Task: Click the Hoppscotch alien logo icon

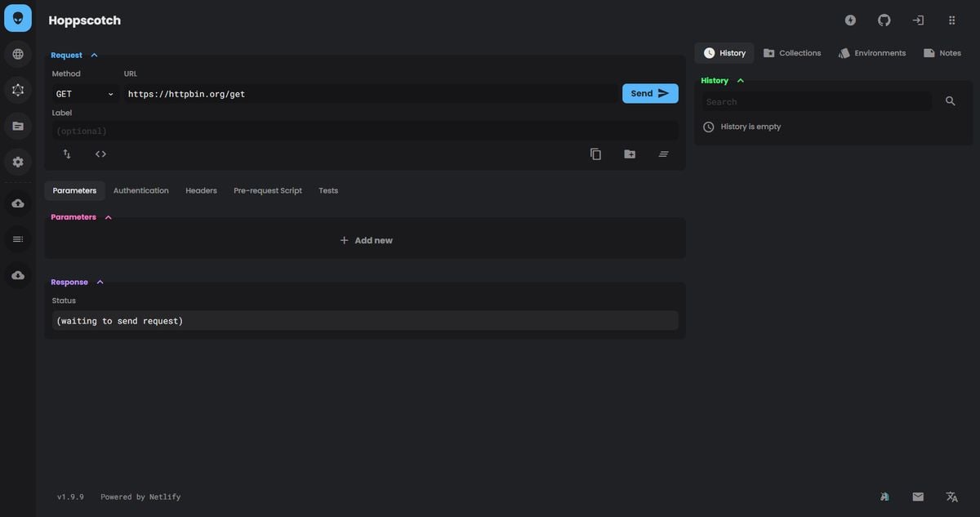Action: pyautogui.click(x=18, y=18)
